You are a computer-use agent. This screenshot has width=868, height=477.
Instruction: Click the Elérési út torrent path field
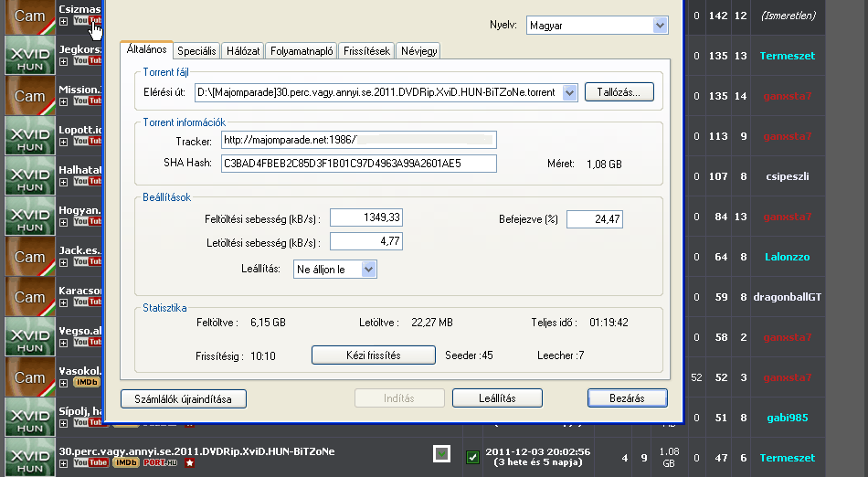[x=386, y=92]
